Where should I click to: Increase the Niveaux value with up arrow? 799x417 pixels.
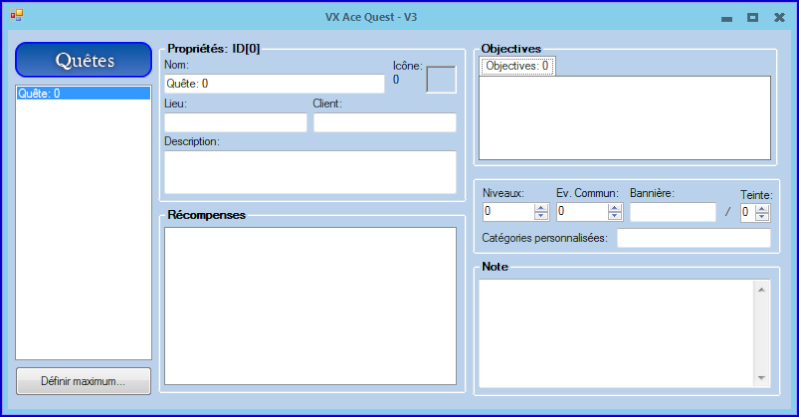(541, 208)
